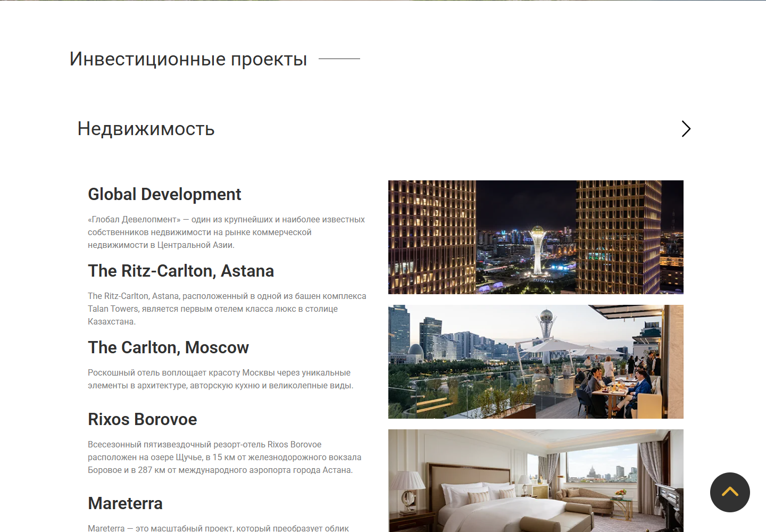The image size is (766, 532).
Task: Open the Mareterra project heading
Action: (125, 503)
